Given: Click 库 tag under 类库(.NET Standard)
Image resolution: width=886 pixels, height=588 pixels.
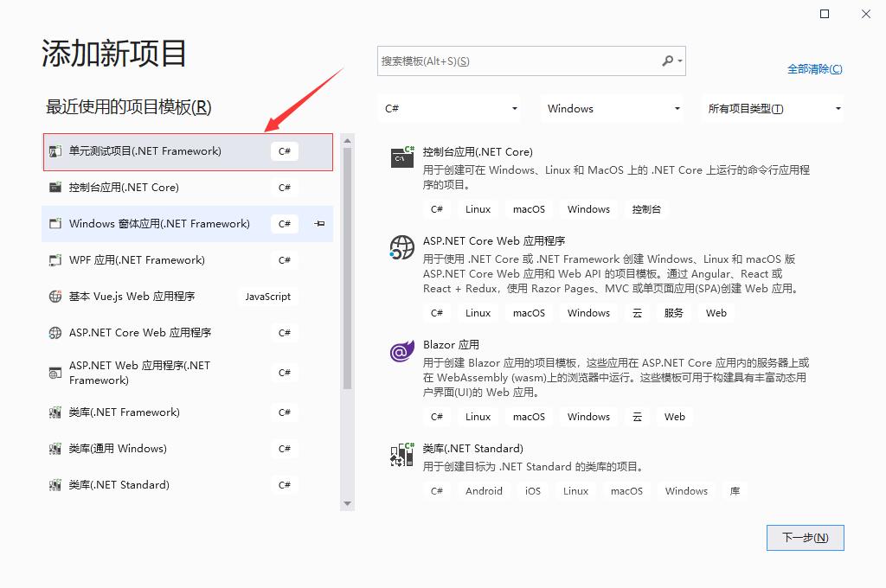Looking at the screenshot, I should [x=735, y=491].
